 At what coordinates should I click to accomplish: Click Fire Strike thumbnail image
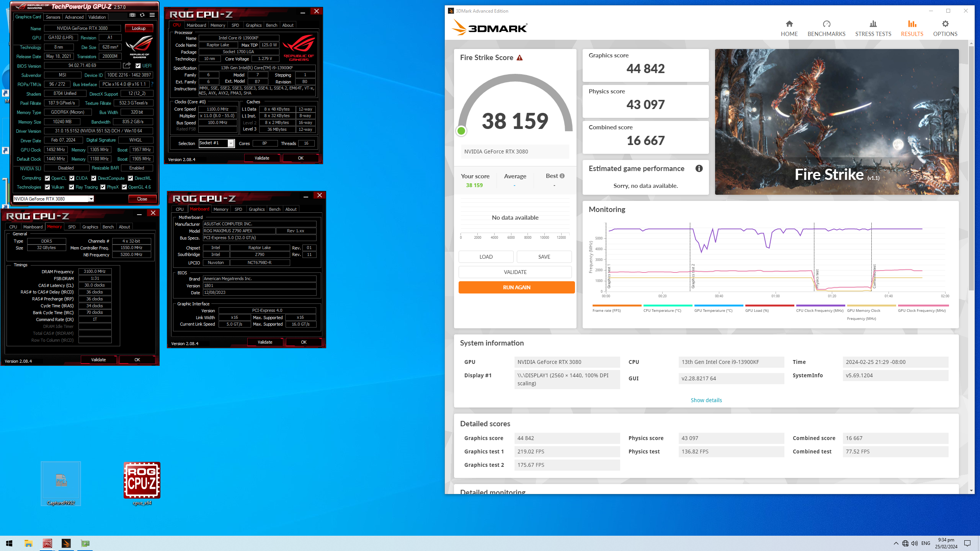837,122
